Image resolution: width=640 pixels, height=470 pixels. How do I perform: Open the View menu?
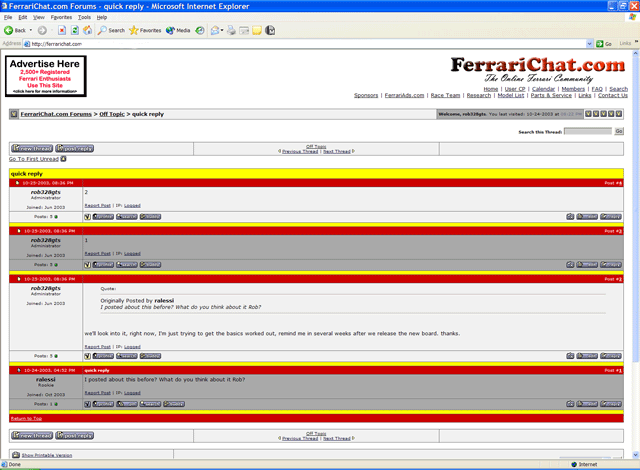click(39, 17)
